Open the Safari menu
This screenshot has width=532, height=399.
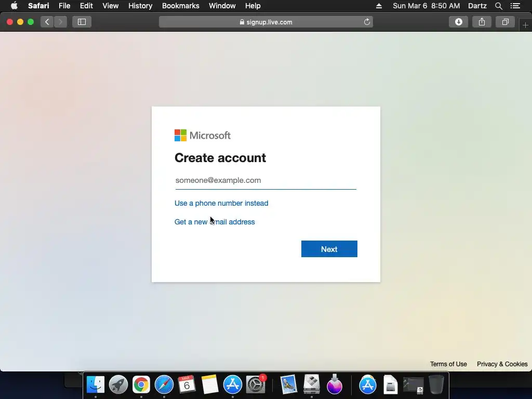(x=38, y=6)
